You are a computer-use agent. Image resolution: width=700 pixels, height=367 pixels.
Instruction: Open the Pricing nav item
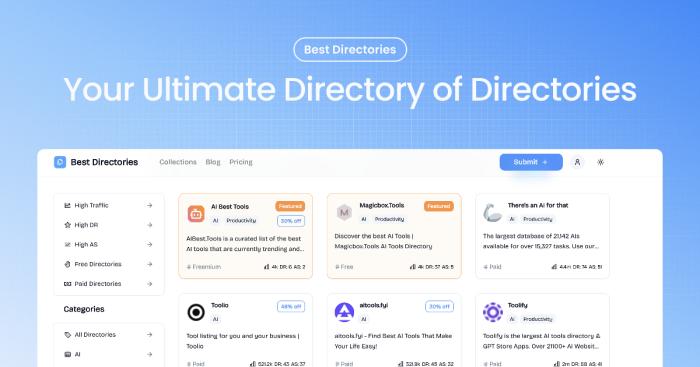[x=241, y=162]
